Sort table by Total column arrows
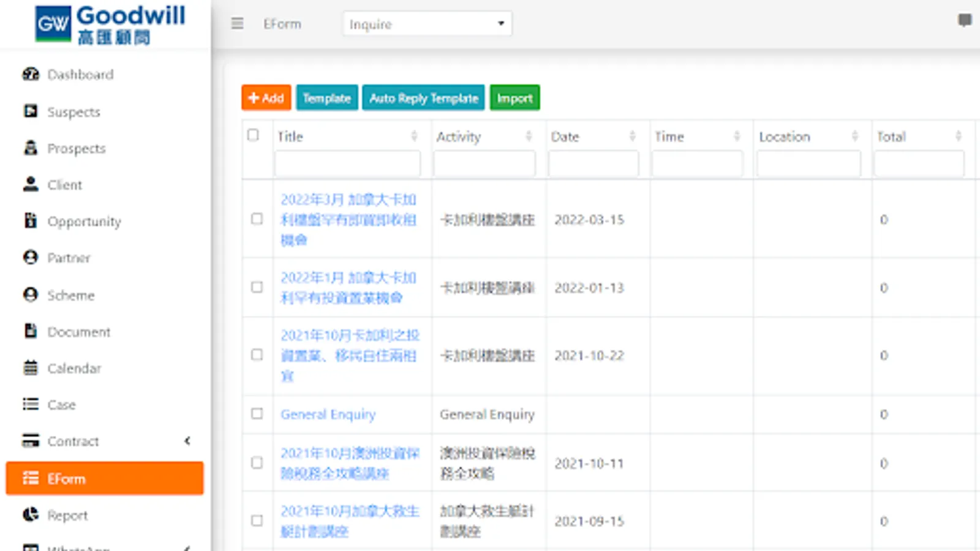 [959, 136]
